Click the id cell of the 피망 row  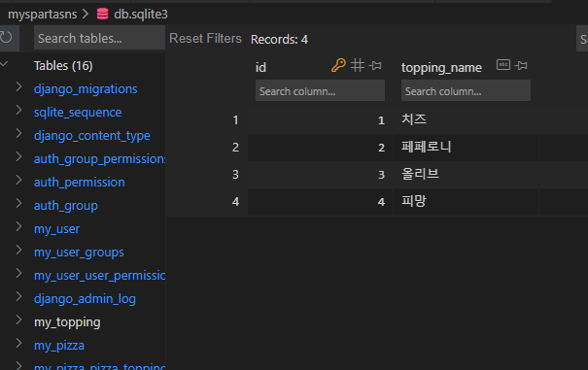click(320, 202)
